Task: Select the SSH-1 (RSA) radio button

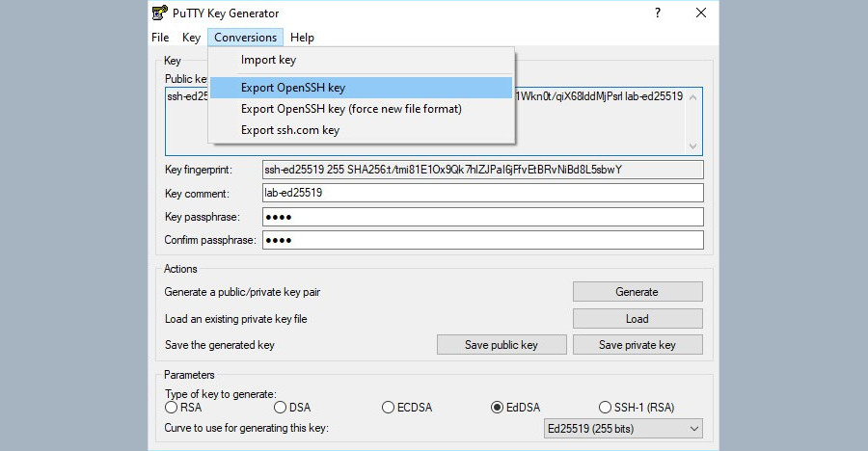Action: point(605,408)
